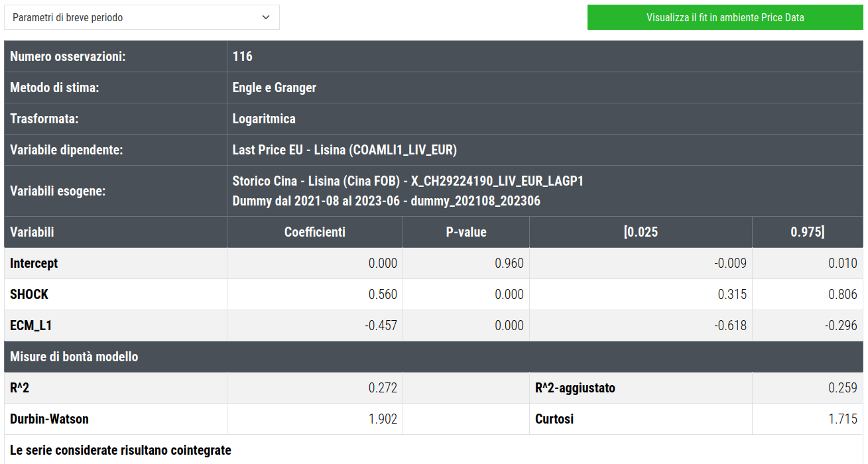
Task: Click the 'Trasformata:' label
Action: coord(44,119)
